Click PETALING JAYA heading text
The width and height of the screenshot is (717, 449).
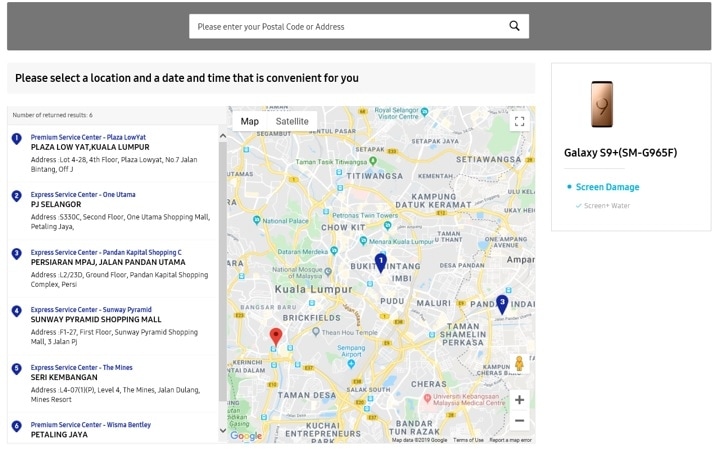pyautogui.click(x=59, y=434)
